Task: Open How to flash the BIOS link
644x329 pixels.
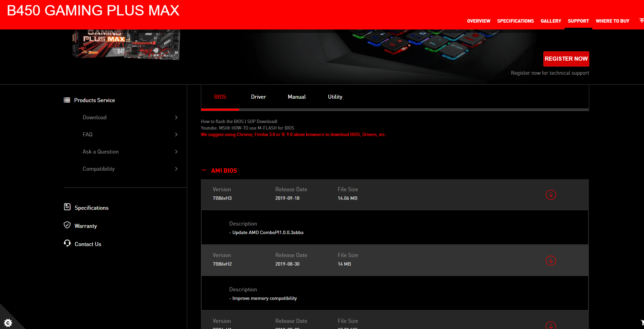Action: click(239, 121)
